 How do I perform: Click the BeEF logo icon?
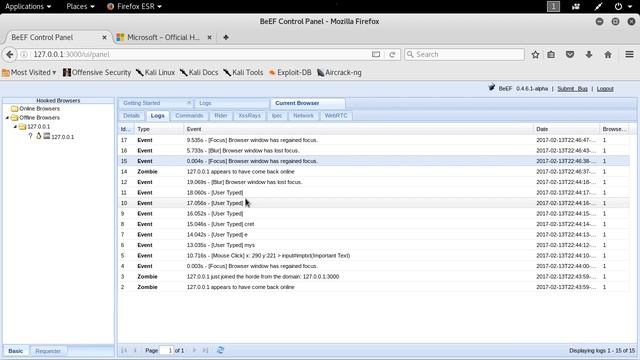(492, 88)
